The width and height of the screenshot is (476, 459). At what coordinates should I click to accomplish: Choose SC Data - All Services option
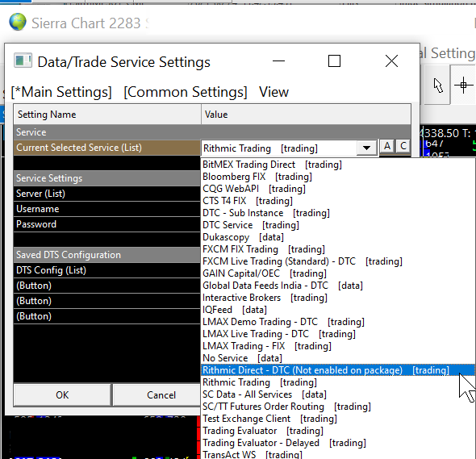(x=338, y=394)
